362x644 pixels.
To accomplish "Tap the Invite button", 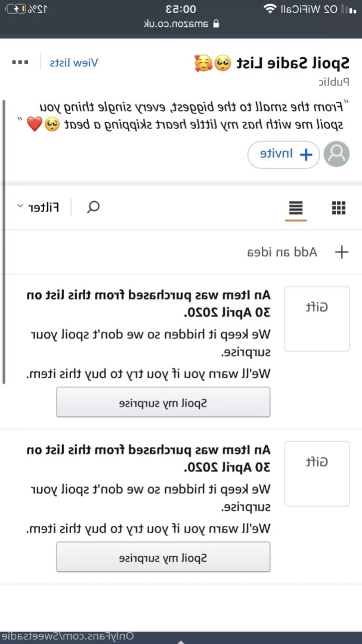I will point(284,155).
